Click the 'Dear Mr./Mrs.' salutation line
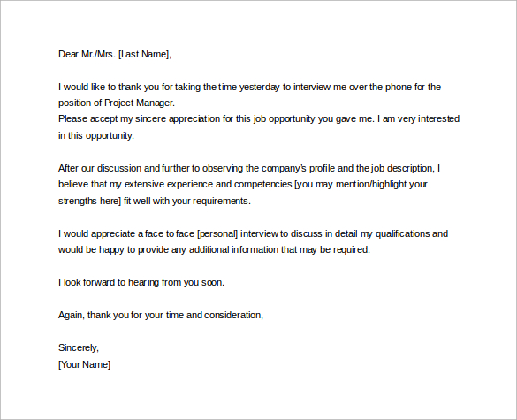 pyautogui.click(x=115, y=54)
